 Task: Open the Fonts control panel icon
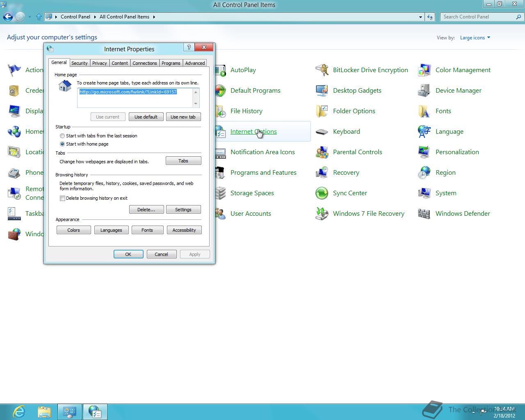[425, 111]
